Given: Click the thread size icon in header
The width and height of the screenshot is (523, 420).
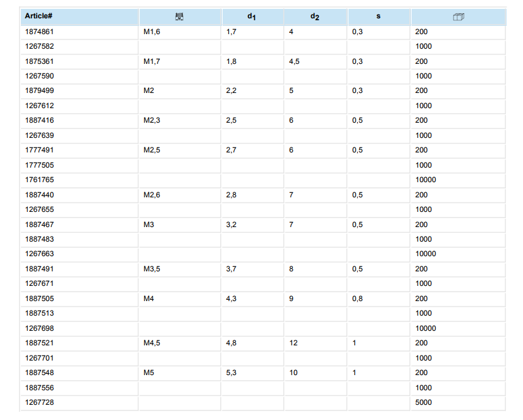Looking at the screenshot, I should coord(180,16).
